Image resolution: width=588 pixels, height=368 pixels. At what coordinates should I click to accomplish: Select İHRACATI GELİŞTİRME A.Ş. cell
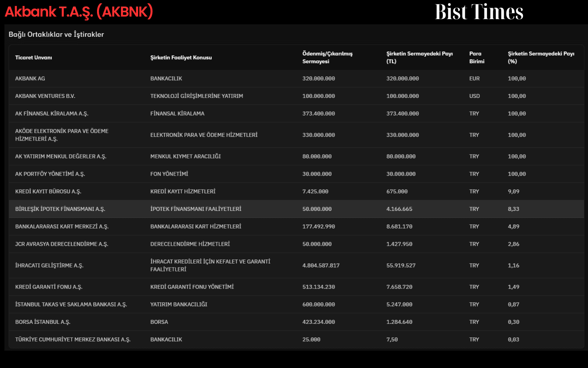point(49,265)
